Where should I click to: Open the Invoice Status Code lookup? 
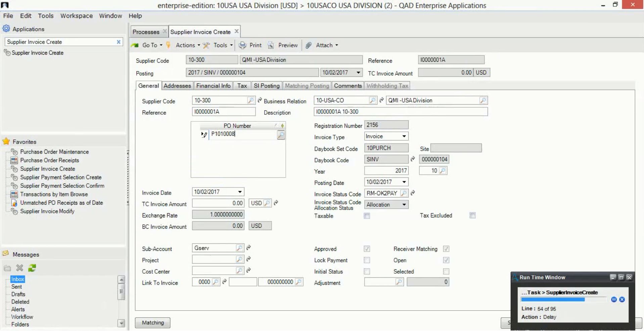(404, 193)
